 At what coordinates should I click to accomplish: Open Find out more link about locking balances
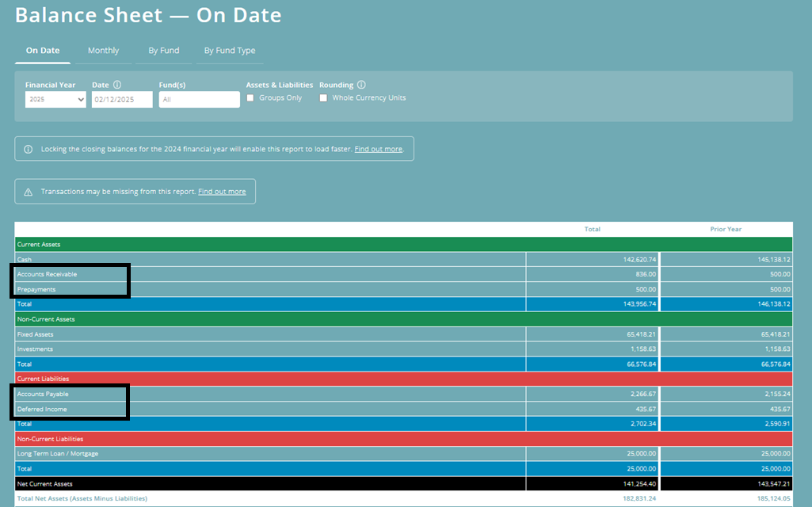[x=378, y=149]
